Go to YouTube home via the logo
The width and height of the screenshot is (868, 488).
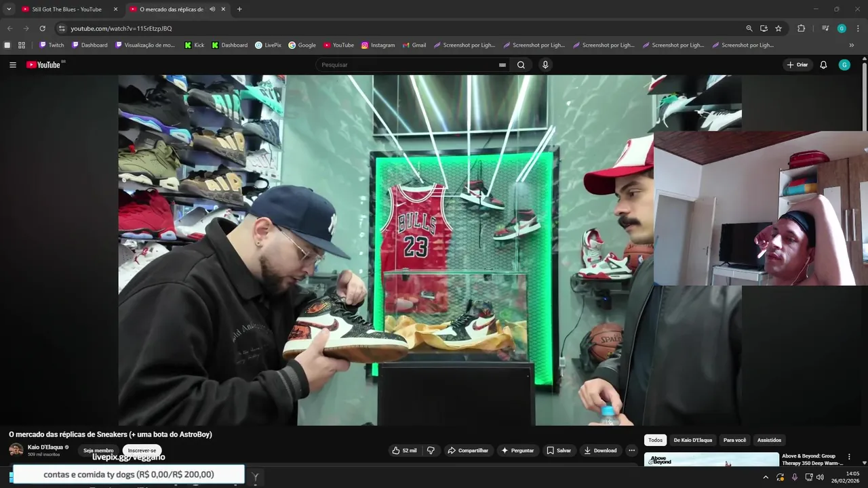(43, 65)
